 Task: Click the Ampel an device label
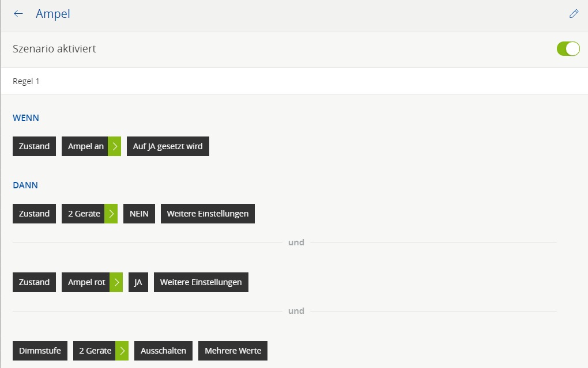pyautogui.click(x=85, y=146)
